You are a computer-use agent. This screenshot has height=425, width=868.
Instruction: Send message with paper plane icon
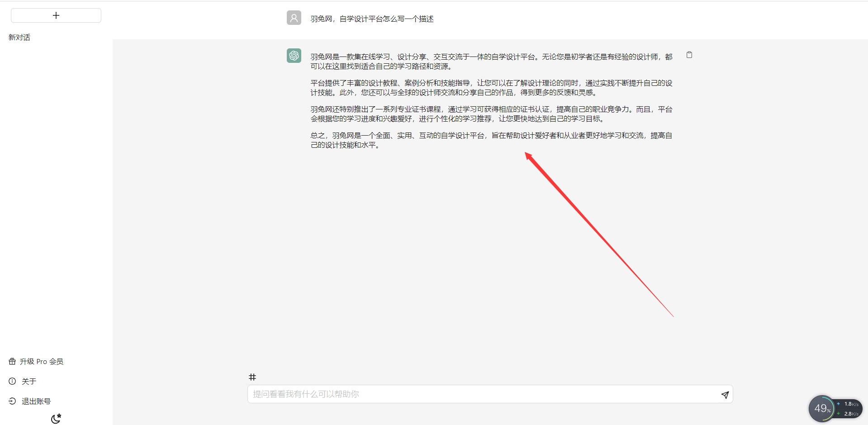[x=725, y=395]
